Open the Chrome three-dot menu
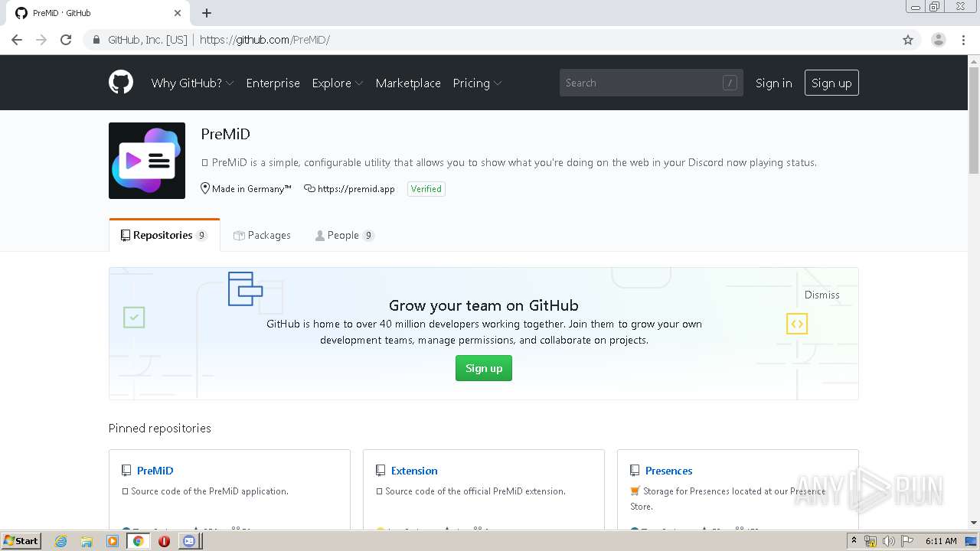This screenshot has height=551, width=980. click(964, 40)
